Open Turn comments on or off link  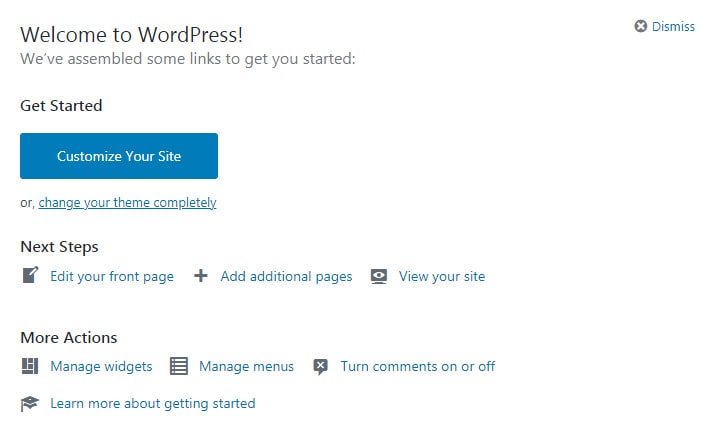pos(417,367)
